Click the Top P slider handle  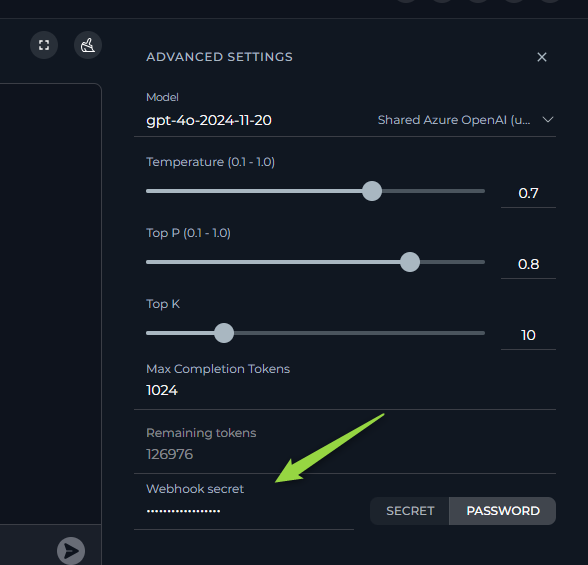410,262
